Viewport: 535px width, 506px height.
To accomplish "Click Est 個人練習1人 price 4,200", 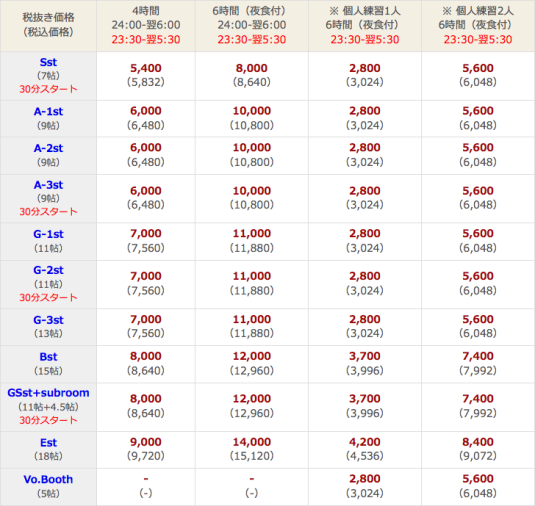I will (365, 442).
